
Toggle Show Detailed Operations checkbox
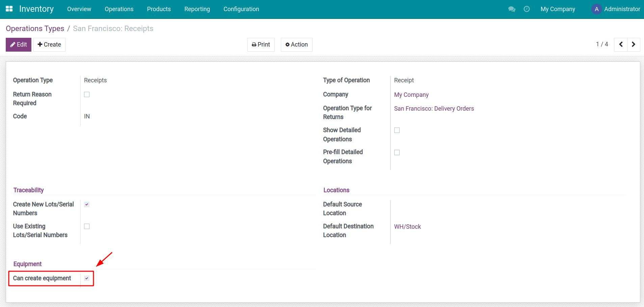pyautogui.click(x=397, y=130)
